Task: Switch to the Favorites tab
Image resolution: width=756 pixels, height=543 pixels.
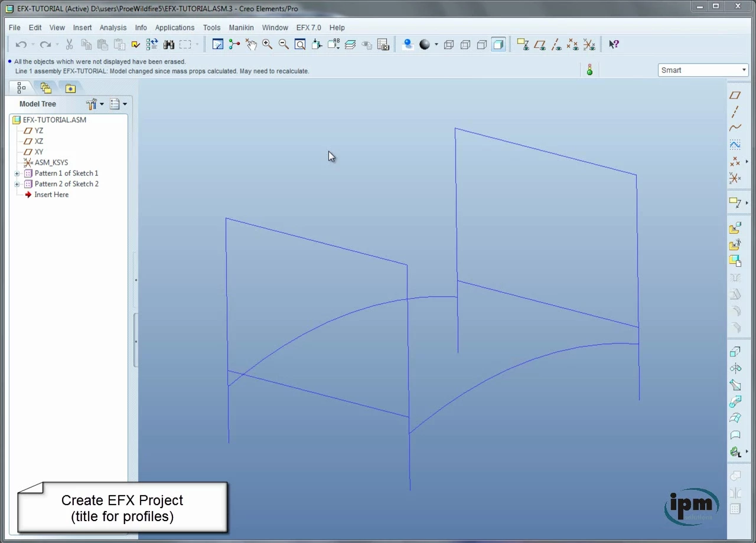Action: coord(70,89)
